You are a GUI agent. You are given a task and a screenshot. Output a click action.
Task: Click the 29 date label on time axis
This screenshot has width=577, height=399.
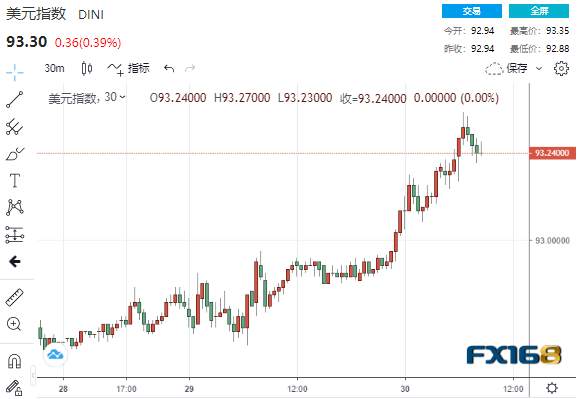[x=189, y=389]
